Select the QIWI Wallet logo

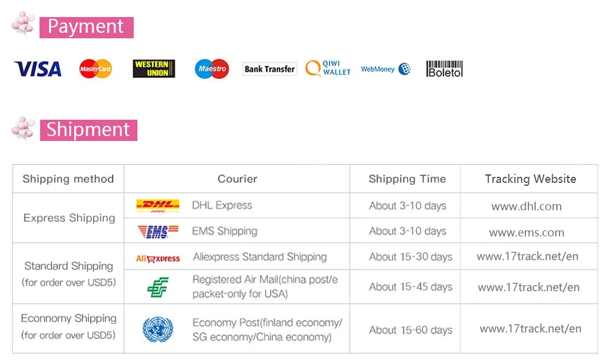[328, 68]
